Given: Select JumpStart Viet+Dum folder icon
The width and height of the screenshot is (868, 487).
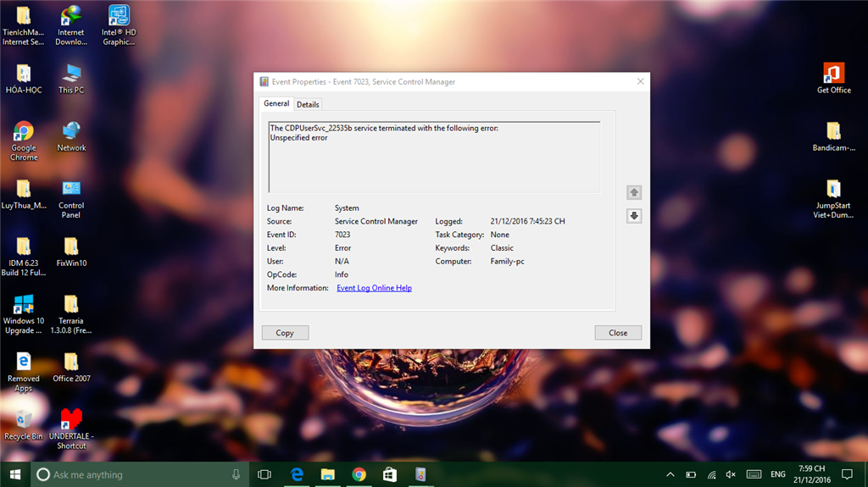Looking at the screenshot, I should (834, 199).
